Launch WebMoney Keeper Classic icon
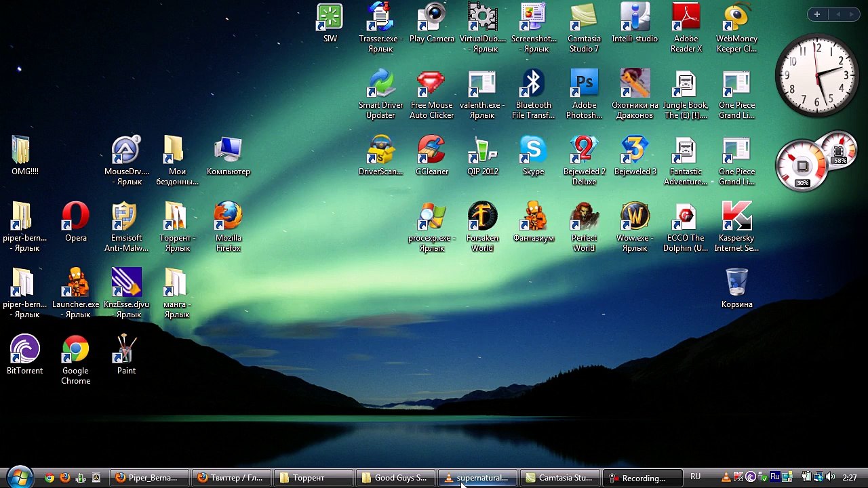This screenshot has height=488, width=868. tap(736, 28)
